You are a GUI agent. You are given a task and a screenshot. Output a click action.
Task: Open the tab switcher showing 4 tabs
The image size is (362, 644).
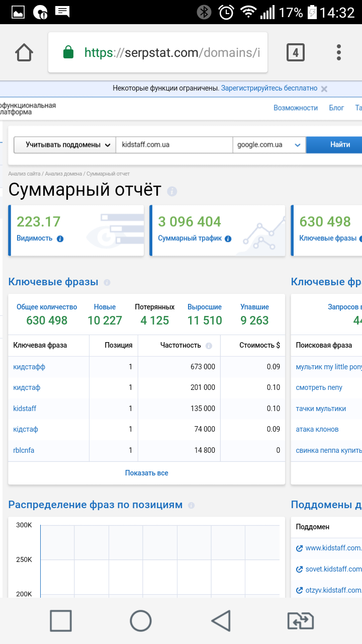[295, 52]
